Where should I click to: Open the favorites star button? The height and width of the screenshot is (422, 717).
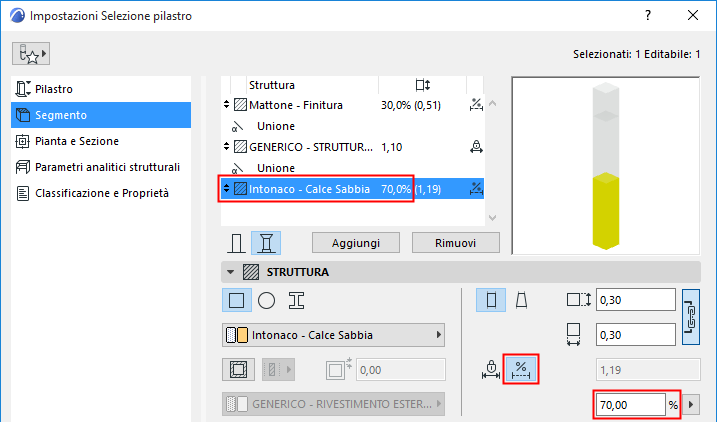pos(33,53)
